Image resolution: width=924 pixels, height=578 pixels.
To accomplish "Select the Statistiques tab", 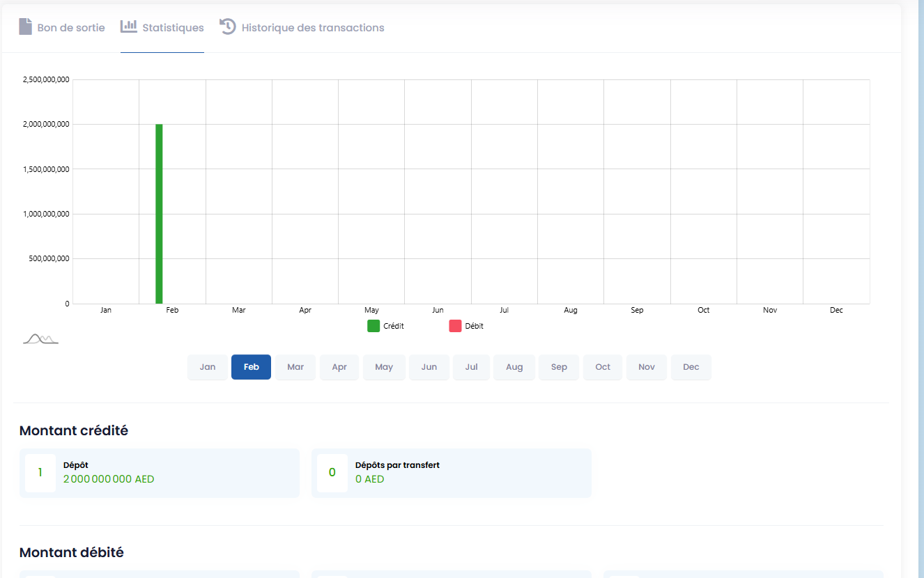I will click(173, 28).
